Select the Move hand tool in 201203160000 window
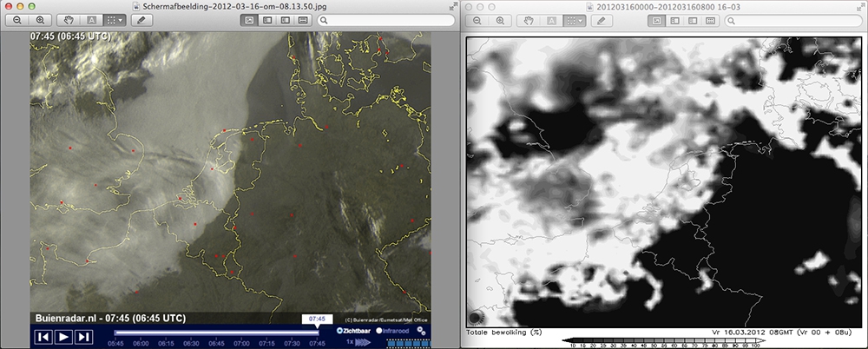The width and height of the screenshot is (868, 349). [529, 21]
